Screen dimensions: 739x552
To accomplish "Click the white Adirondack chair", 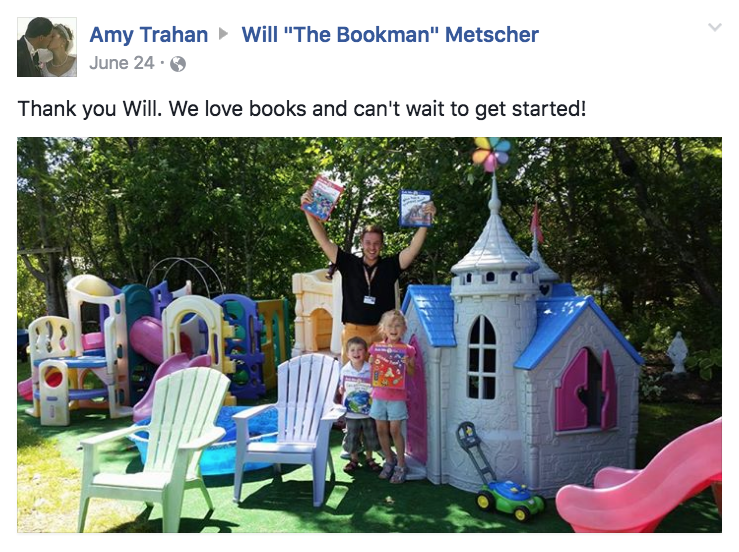I will pos(288,424).
